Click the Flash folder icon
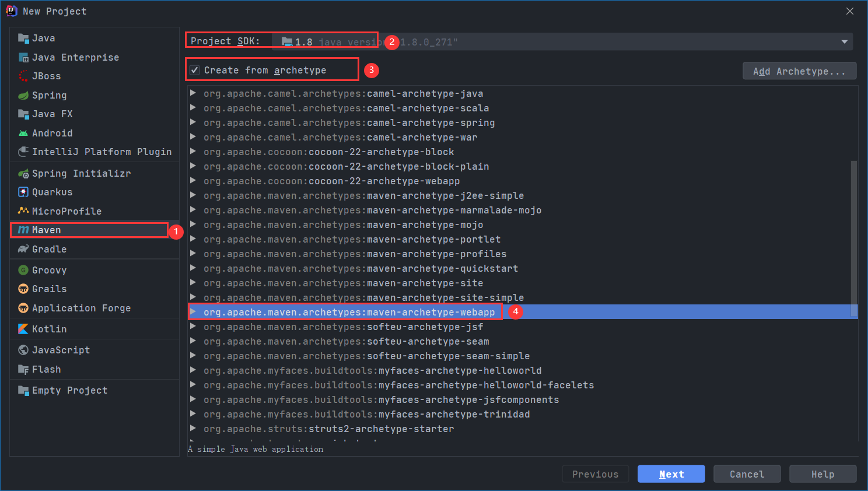The image size is (868, 491). pos(23,369)
